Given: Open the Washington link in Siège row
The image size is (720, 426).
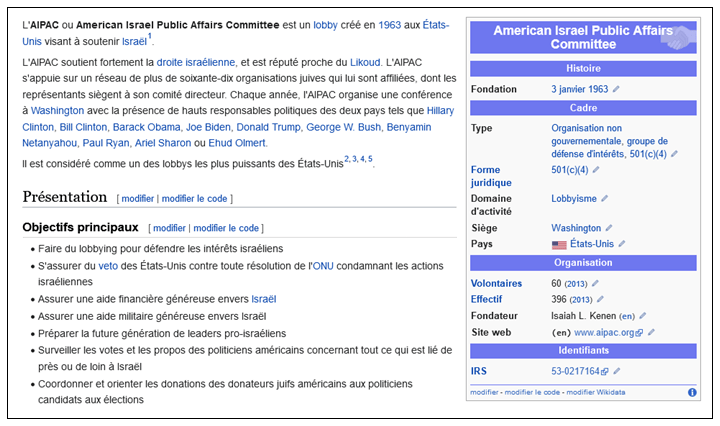Looking at the screenshot, I should pyautogui.click(x=576, y=228).
